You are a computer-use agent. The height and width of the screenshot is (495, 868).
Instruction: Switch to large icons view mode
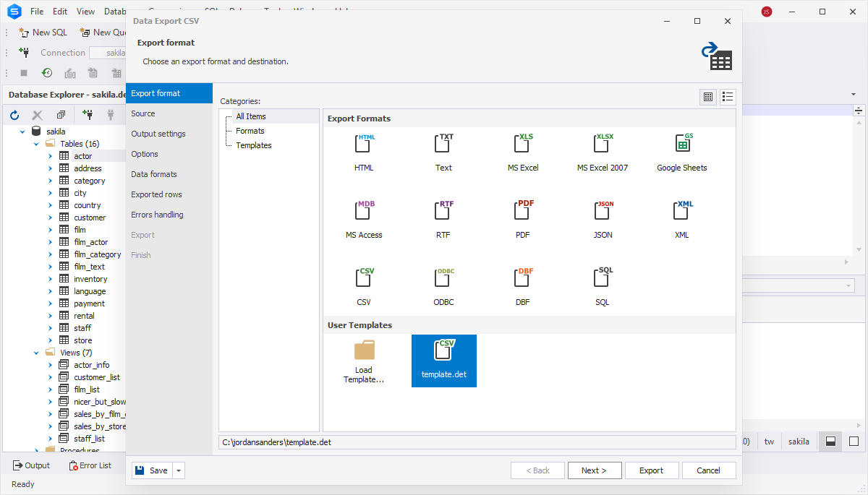coord(708,97)
